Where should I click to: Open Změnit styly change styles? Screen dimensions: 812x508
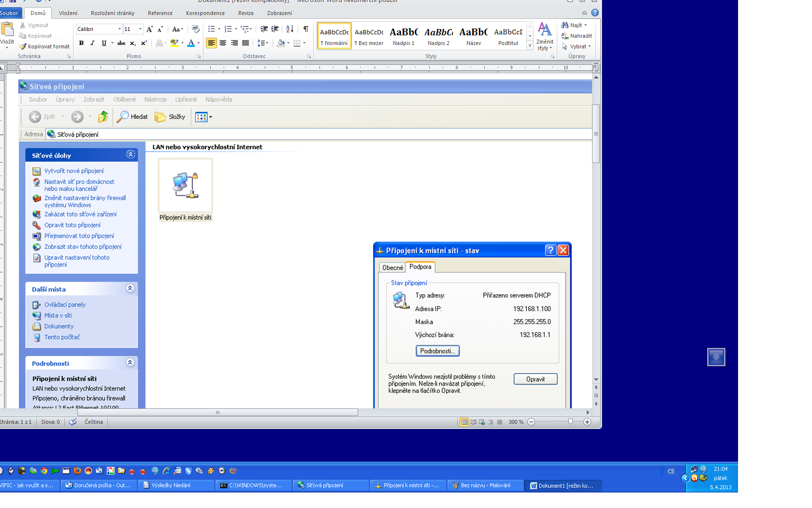[545, 36]
